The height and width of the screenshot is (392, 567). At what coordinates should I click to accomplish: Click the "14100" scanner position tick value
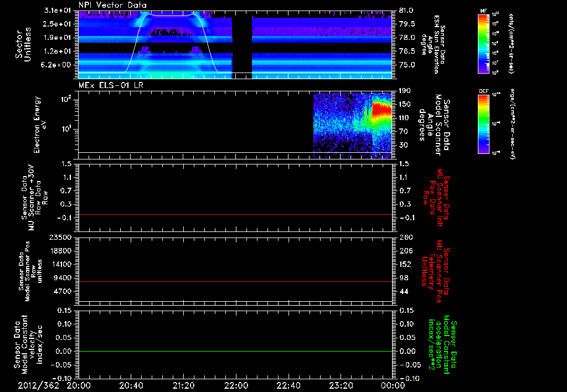(60, 264)
